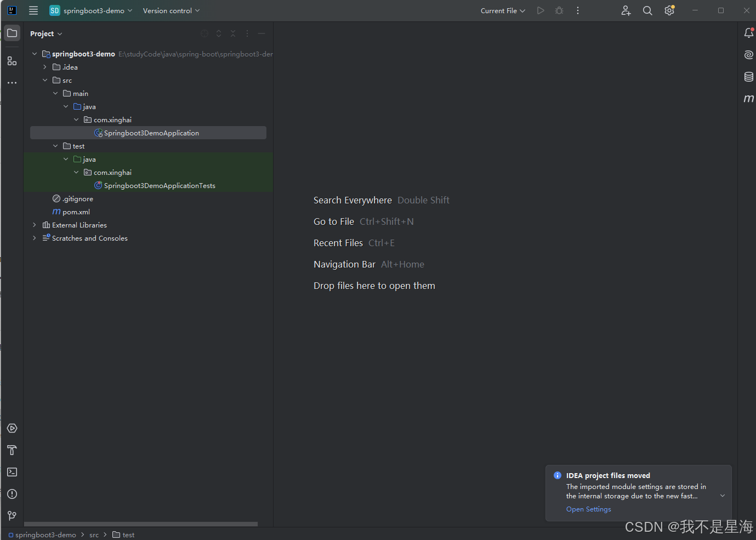Hide the Project panel

click(x=262, y=33)
